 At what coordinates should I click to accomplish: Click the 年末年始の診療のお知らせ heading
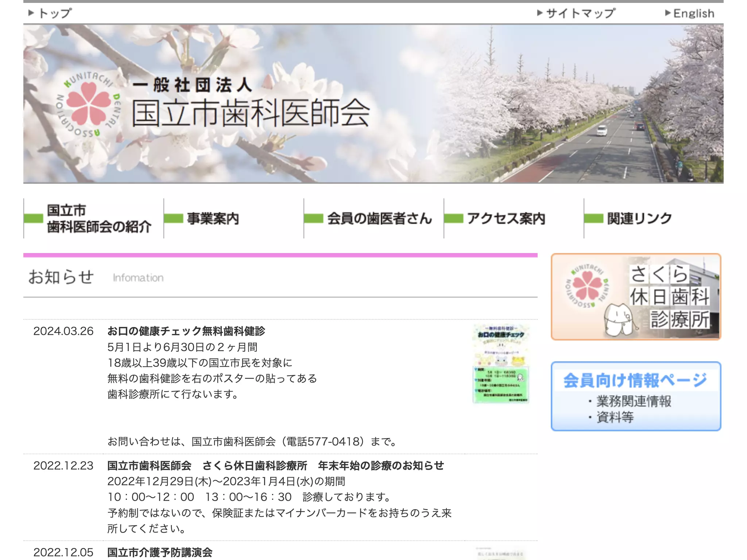point(381,466)
